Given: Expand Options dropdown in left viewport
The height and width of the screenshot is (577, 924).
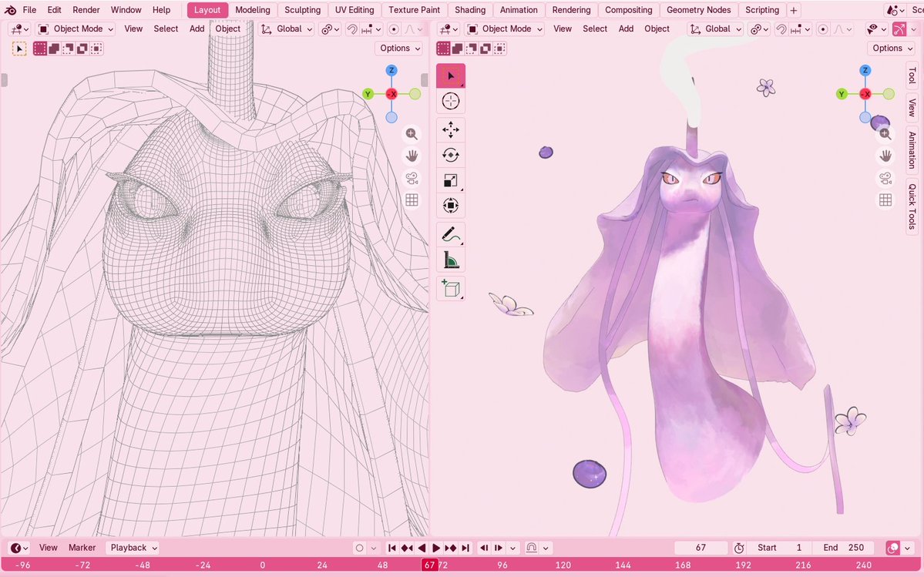Looking at the screenshot, I should [399, 49].
